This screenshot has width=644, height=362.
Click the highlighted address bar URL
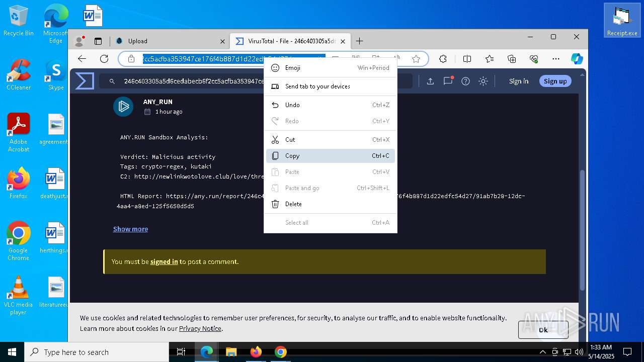[x=234, y=59]
